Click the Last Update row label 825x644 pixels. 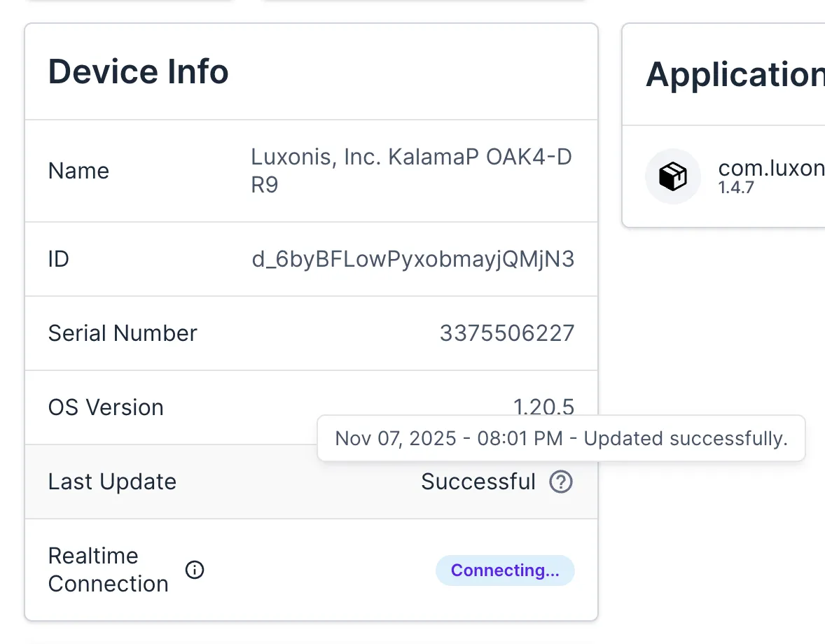[112, 482]
